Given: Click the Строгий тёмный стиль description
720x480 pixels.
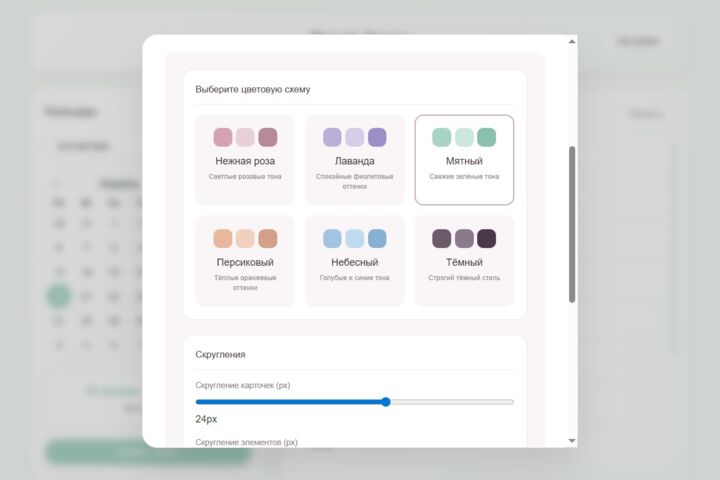Looking at the screenshot, I should (464, 278).
